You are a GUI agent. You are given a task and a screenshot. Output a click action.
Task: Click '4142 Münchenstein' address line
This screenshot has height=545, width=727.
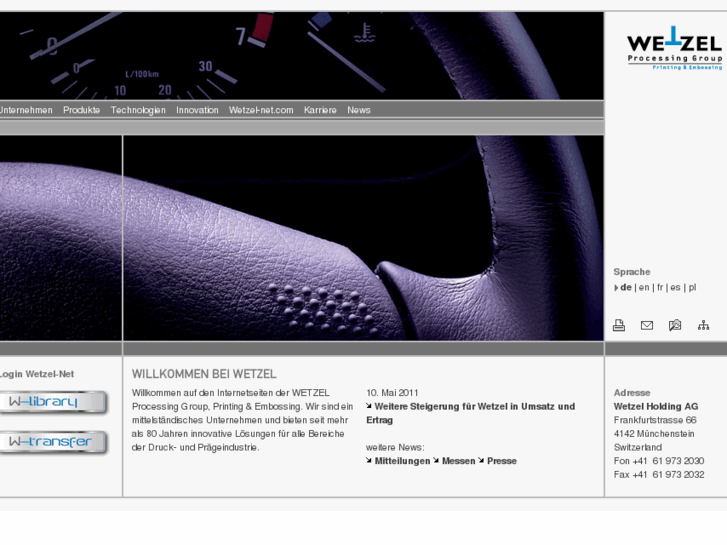654,434
